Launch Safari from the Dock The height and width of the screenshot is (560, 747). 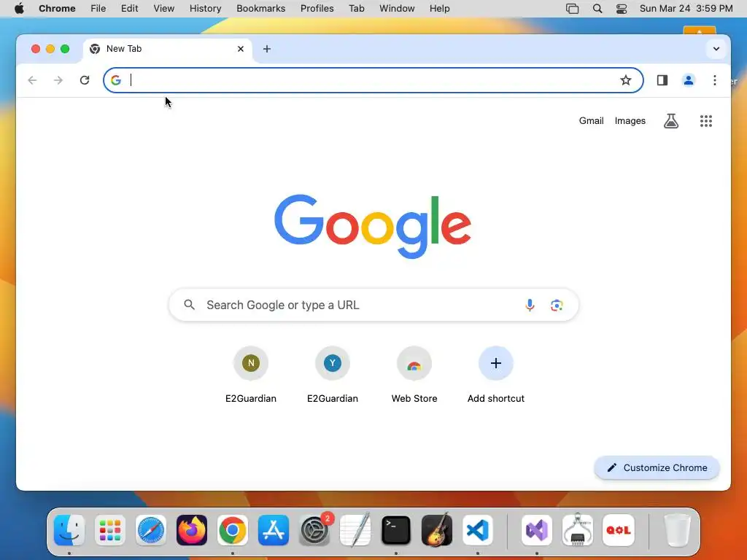tap(151, 530)
